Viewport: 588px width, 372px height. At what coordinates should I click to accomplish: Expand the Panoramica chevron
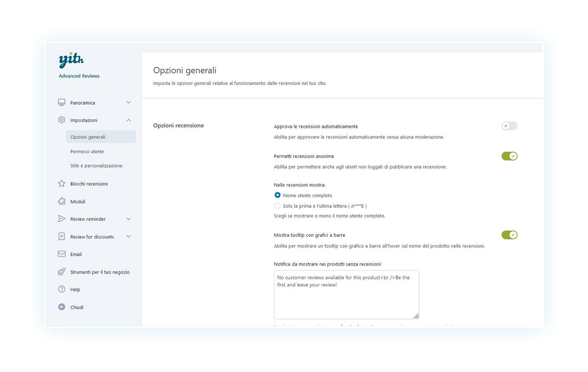(x=128, y=103)
